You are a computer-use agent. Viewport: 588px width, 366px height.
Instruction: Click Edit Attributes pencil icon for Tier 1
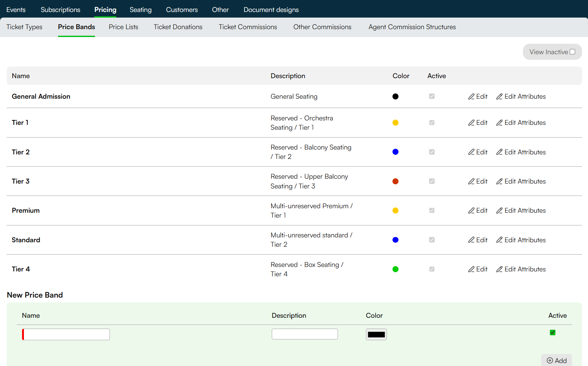tap(499, 123)
